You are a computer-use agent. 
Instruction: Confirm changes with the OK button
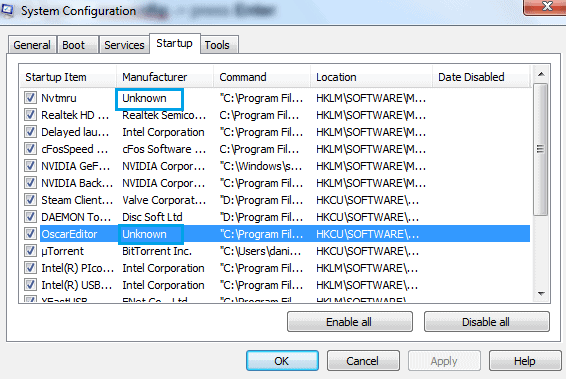click(x=282, y=361)
